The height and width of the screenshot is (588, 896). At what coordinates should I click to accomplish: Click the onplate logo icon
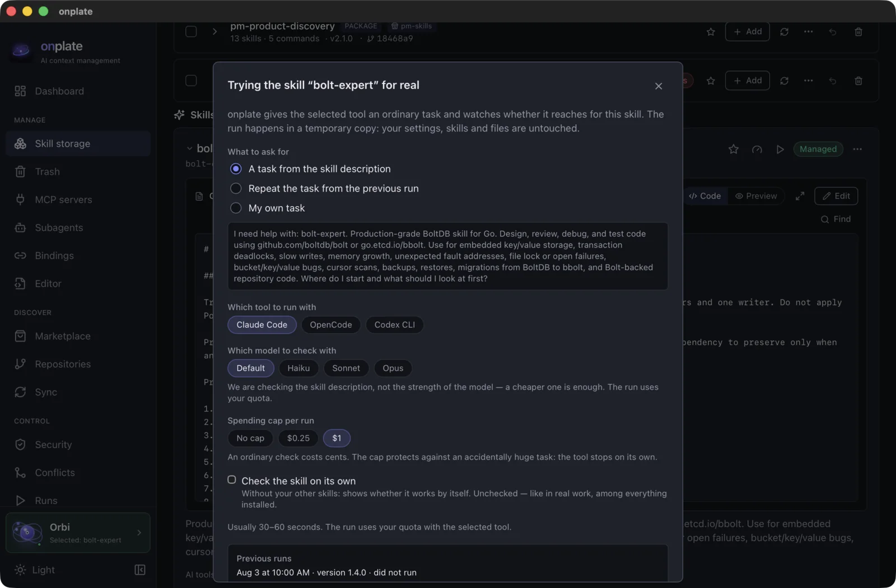point(21,51)
